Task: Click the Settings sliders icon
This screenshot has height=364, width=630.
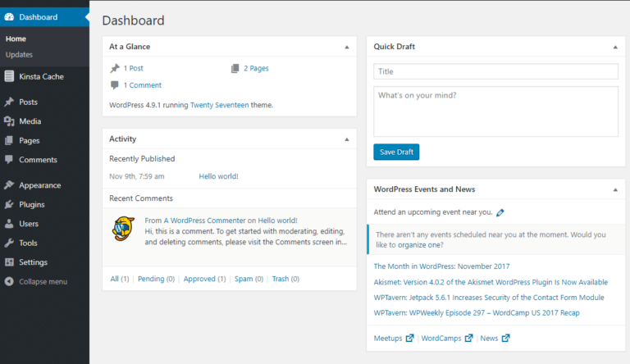Action: [x=9, y=262]
